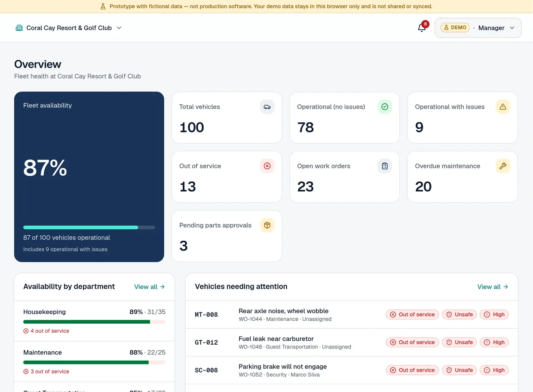Click 'Rear axle noise, wheel wobble' issue
Viewport: 533px width, 392px height.
pos(283,311)
